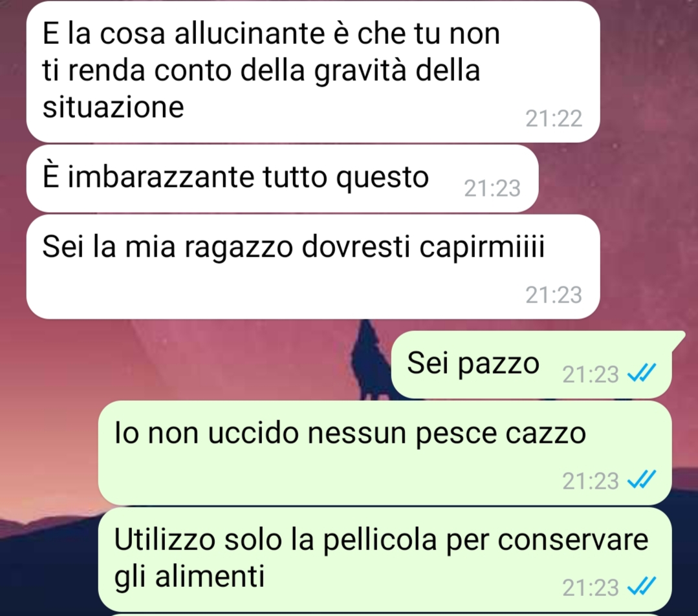The image size is (698, 616).
Task: Tap the 21:22 timestamp on the first message
Action: pos(554,119)
